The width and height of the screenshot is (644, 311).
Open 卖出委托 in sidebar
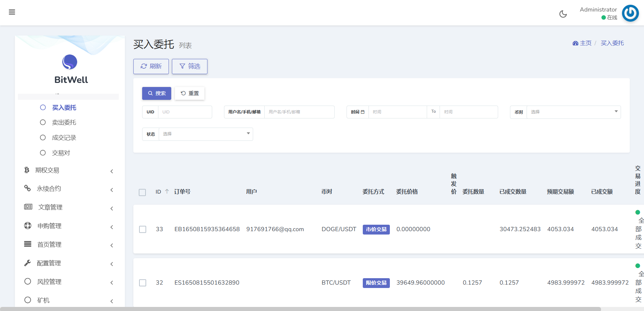click(x=64, y=123)
